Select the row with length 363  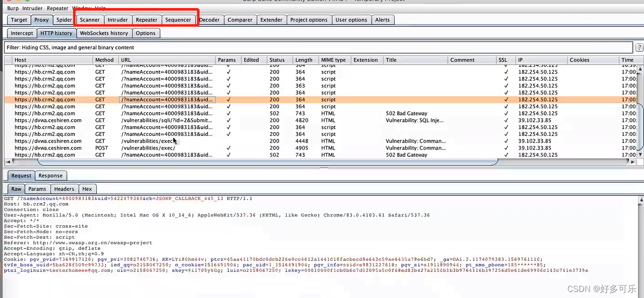pos(320,86)
